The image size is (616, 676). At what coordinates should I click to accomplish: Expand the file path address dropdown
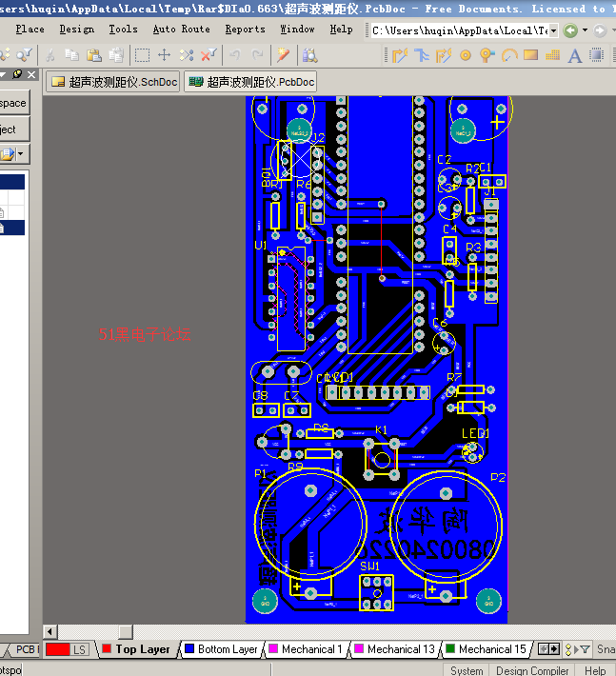point(553,30)
